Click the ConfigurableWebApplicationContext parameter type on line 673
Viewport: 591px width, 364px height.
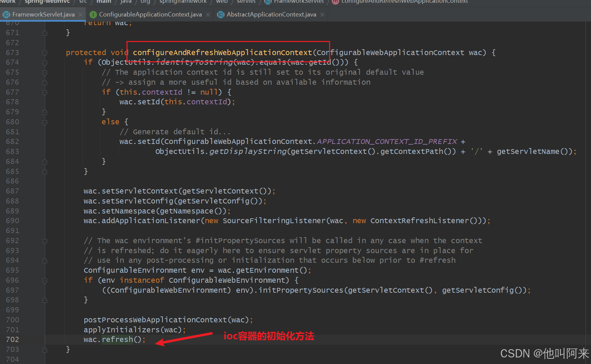(x=390, y=53)
